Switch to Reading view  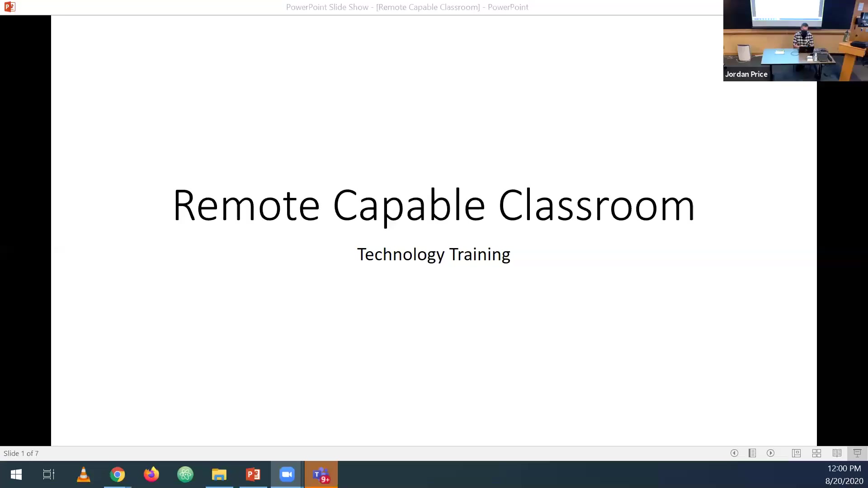tap(837, 453)
